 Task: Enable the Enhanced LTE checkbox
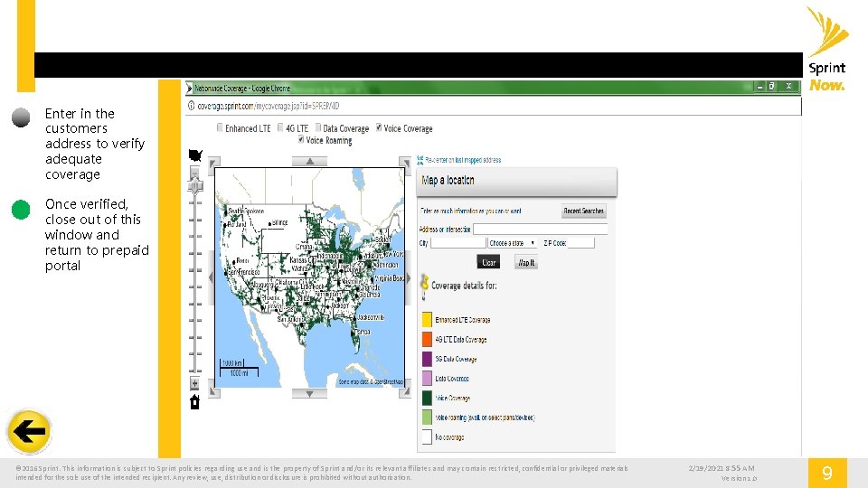(x=220, y=127)
